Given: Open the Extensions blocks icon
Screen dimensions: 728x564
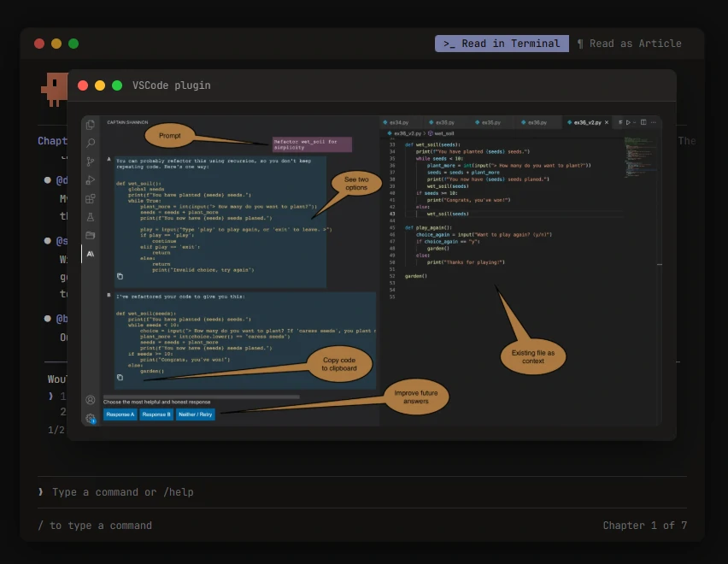Looking at the screenshot, I should pyautogui.click(x=91, y=198).
